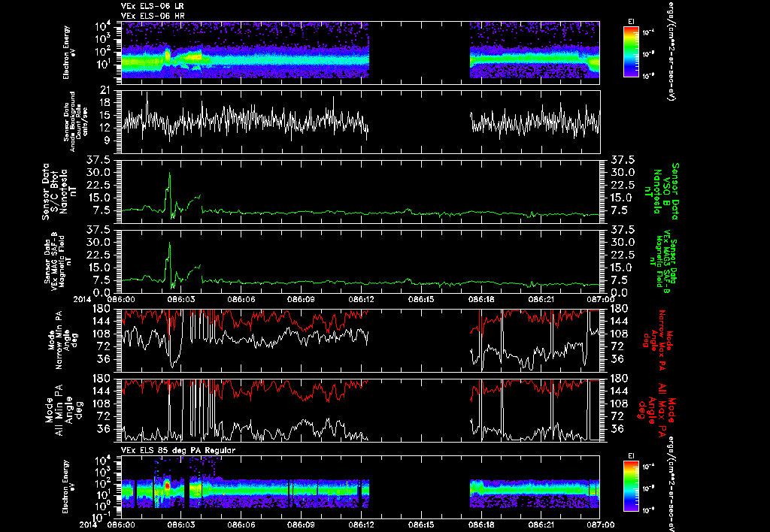Click the rainbow color bar beside the ELS-06 spectrogram
The image size is (770, 532).
pos(631,52)
